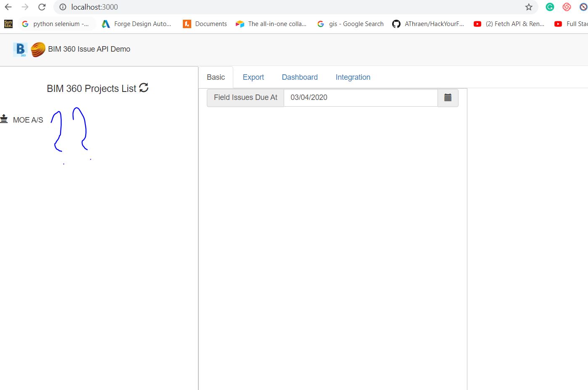The height and width of the screenshot is (390, 588).
Task: Click the BIM 360 logo icon
Action: click(20, 50)
